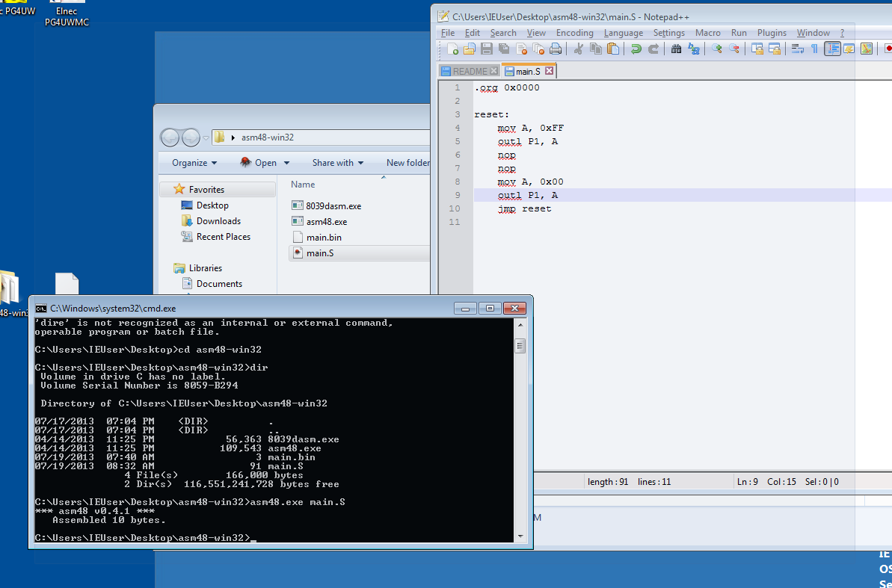Viewport: 892px width, 588px height.
Task: Click the 'length : 91' status bar entry
Action: coord(608,482)
